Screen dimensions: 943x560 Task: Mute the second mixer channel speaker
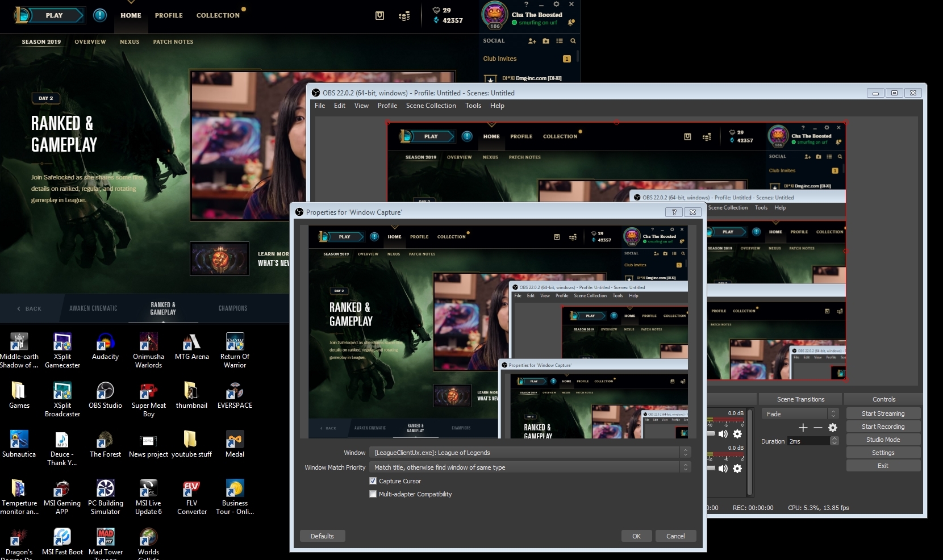723,469
